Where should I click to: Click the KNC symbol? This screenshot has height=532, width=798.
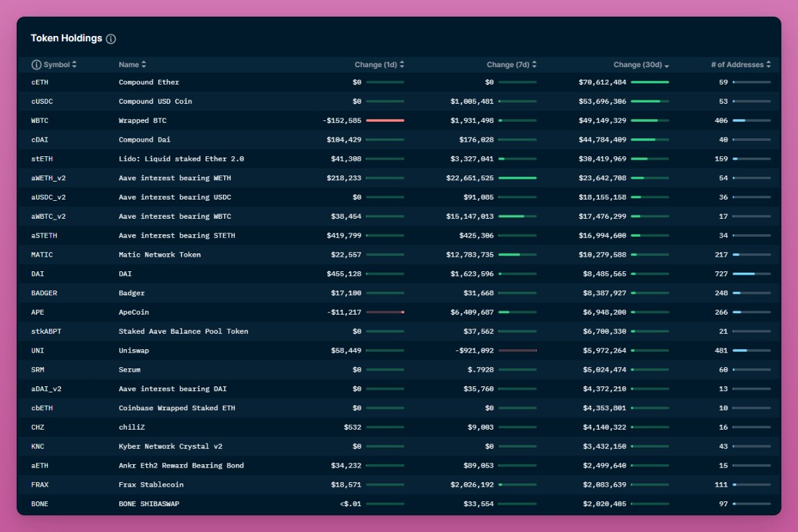point(38,446)
